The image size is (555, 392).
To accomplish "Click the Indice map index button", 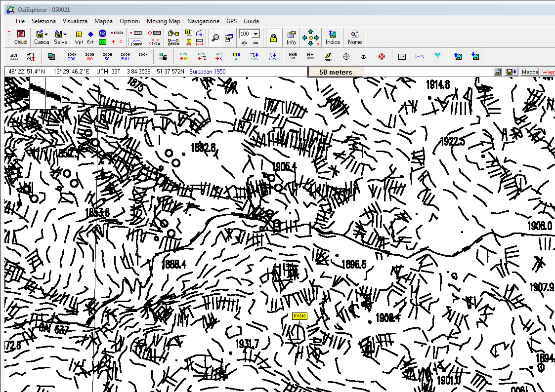I will (333, 37).
